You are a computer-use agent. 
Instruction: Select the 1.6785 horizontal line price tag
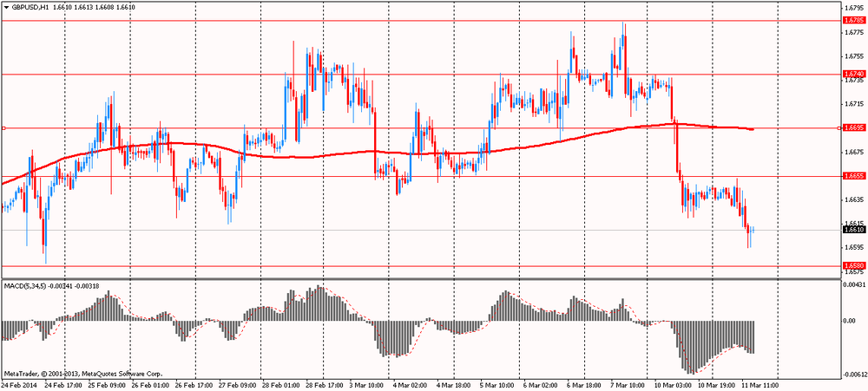854,21
